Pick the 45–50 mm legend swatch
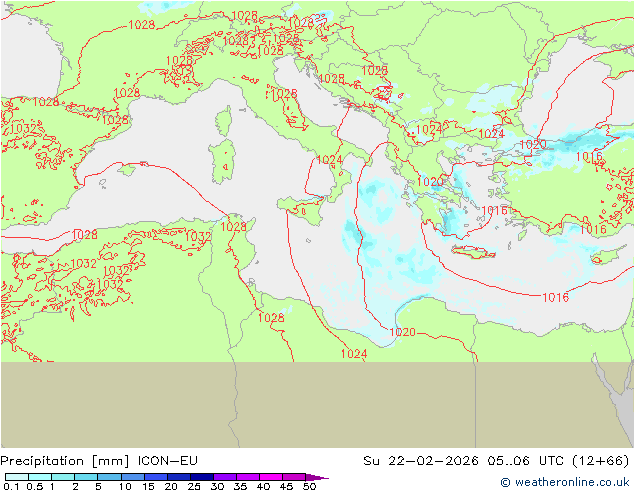Viewport: 634px width, 490px height. (x=294, y=477)
